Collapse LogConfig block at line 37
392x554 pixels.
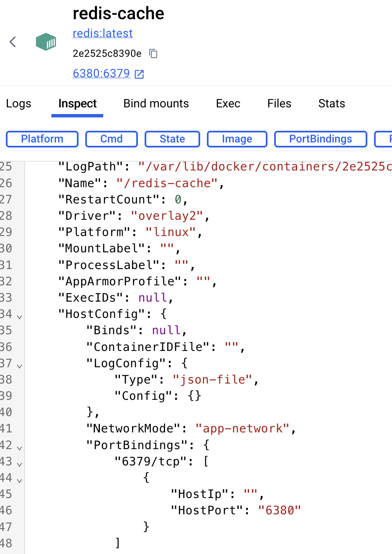20,366
